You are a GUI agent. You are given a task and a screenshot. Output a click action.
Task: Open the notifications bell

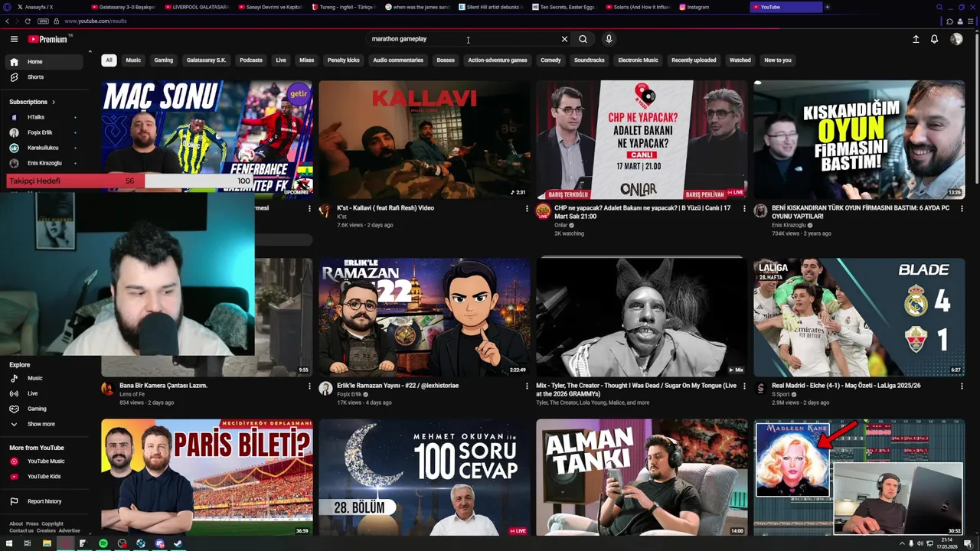934,39
